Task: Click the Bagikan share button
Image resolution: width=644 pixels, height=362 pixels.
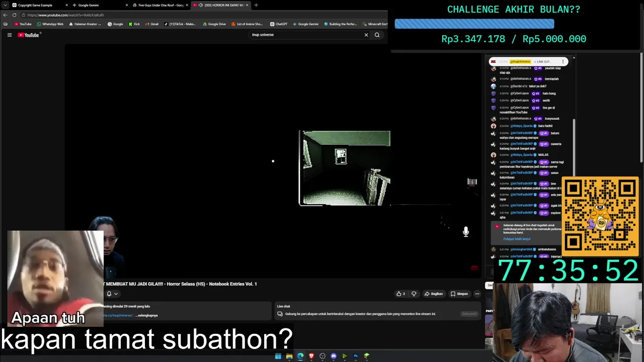Action: (434, 294)
